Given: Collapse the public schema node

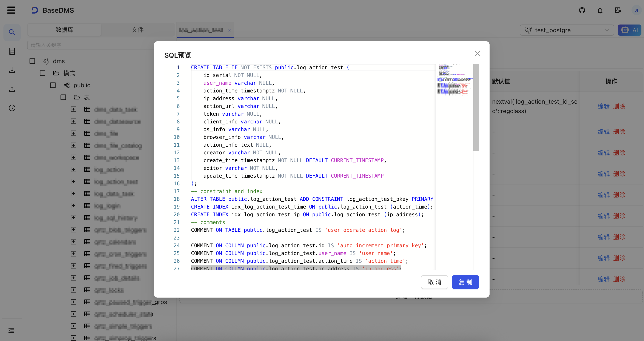Looking at the screenshot, I should (53, 85).
